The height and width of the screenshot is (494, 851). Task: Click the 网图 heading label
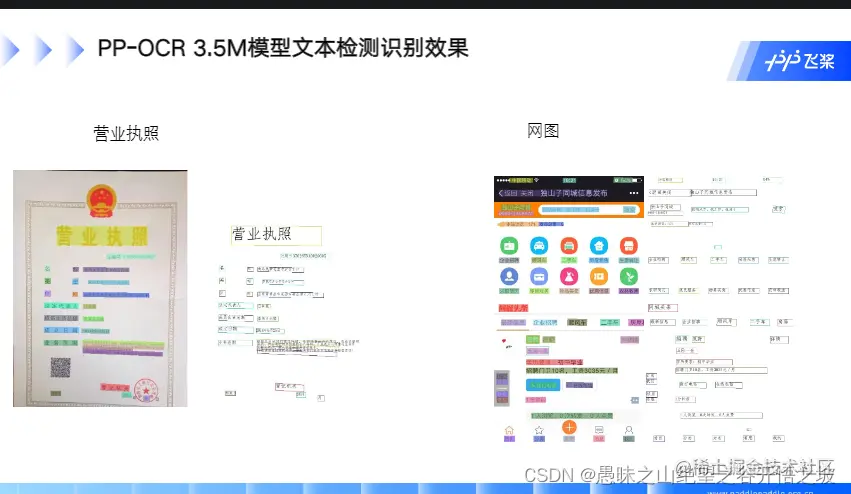coord(543,131)
